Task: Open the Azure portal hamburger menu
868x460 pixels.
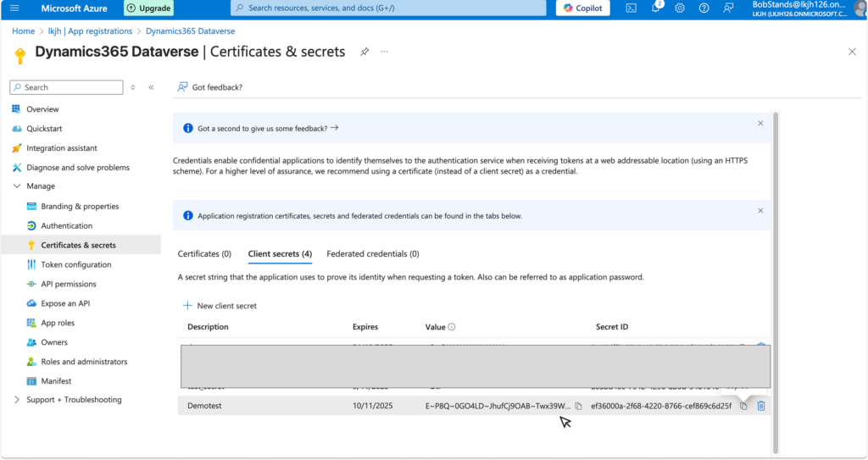Action: (x=14, y=8)
